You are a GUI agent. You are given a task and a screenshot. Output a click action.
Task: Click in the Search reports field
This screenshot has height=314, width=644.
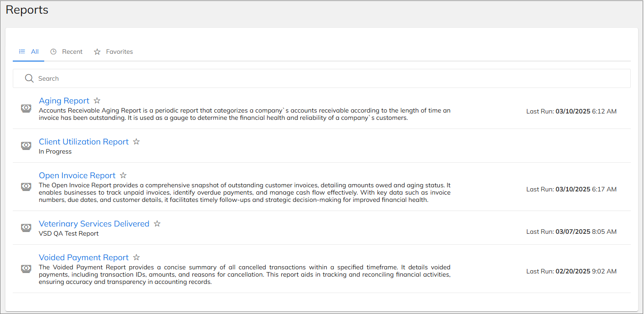click(x=322, y=78)
